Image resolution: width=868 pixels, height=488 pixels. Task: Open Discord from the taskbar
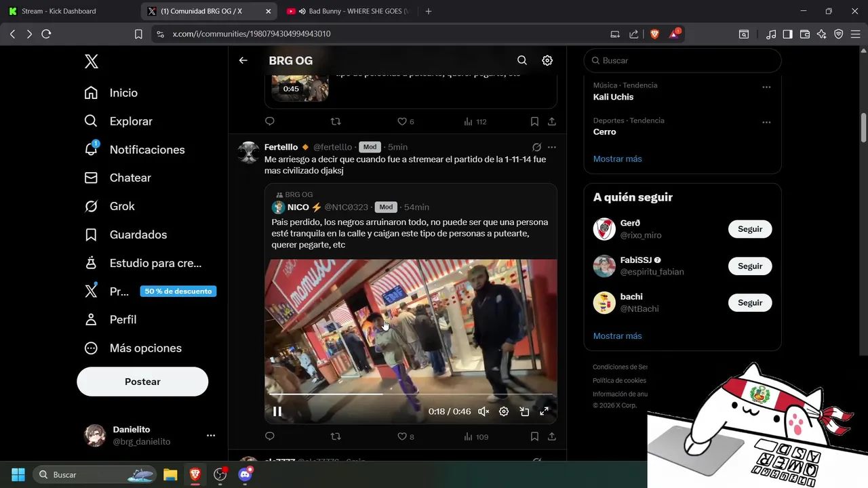coord(245,474)
